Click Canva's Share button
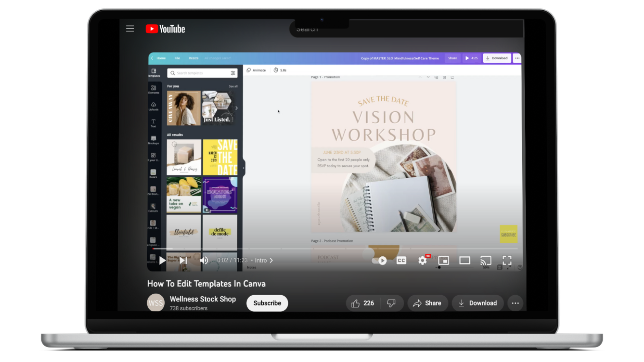The height and width of the screenshot is (362, 644). point(452,58)
